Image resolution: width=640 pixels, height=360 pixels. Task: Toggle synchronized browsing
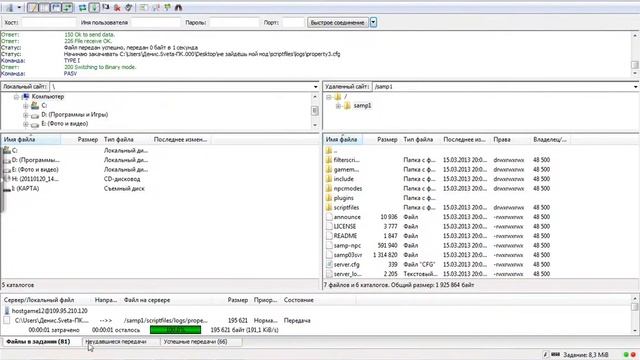[x=167, y=7]
